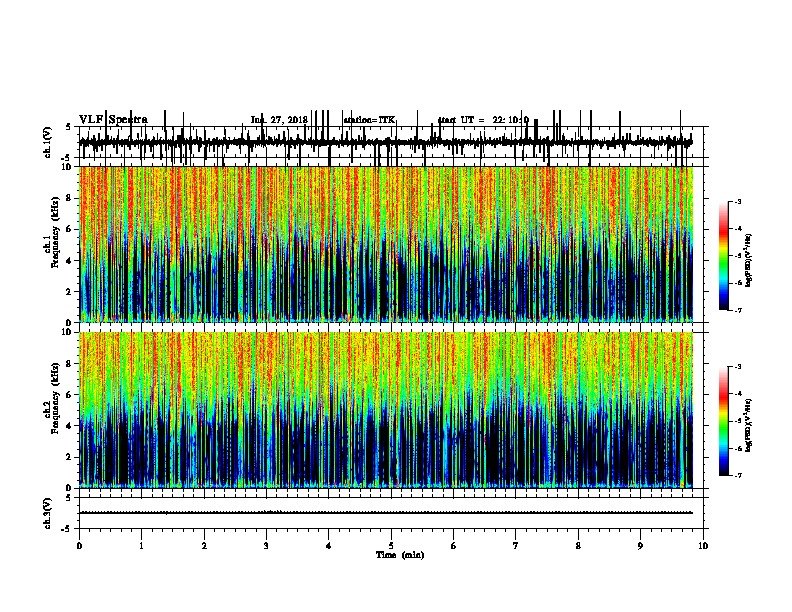Click the 'VLF Spectra' plot title
This screenshot has width=792, height=612.
[114, 120]
